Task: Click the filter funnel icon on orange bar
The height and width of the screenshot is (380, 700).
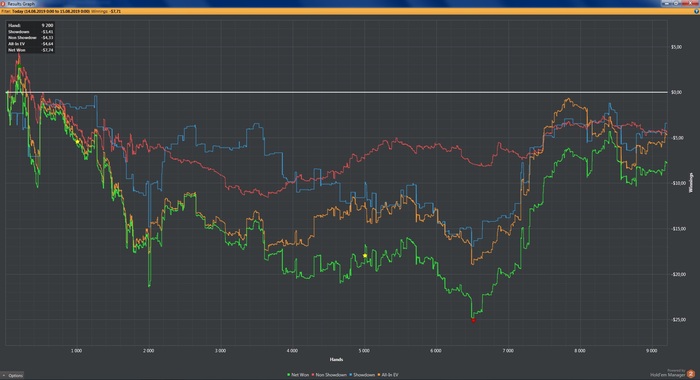Action: click(x=696, y=11)
